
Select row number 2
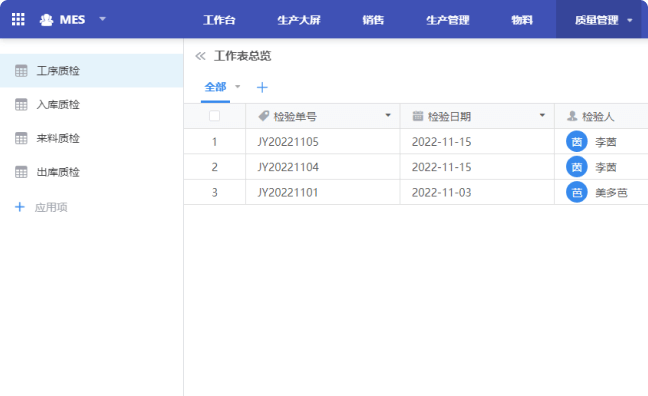(x=214, y=167)
